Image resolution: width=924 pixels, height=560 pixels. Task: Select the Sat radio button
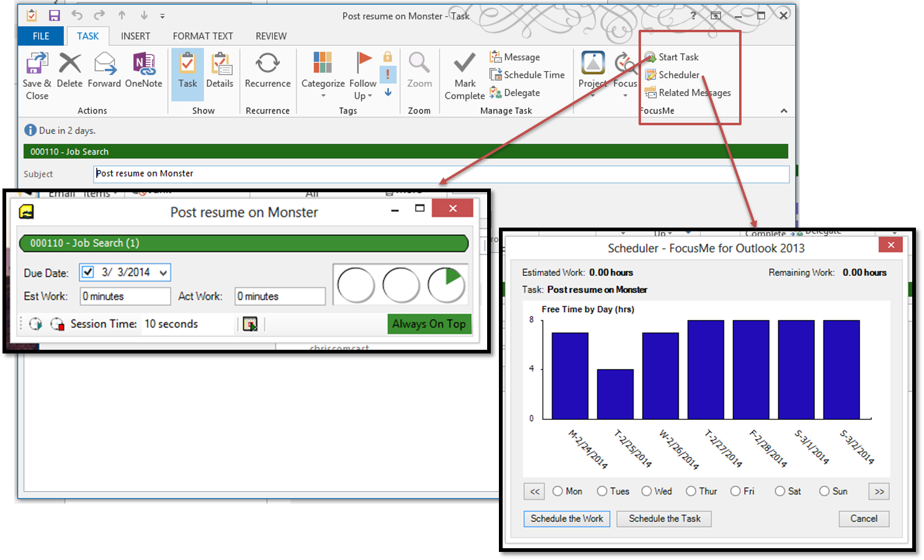(780, 491)
